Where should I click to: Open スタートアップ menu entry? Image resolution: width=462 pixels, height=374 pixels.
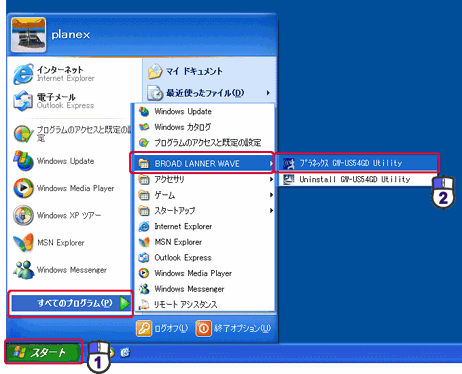pyautogui.click(x=205, y=211)
